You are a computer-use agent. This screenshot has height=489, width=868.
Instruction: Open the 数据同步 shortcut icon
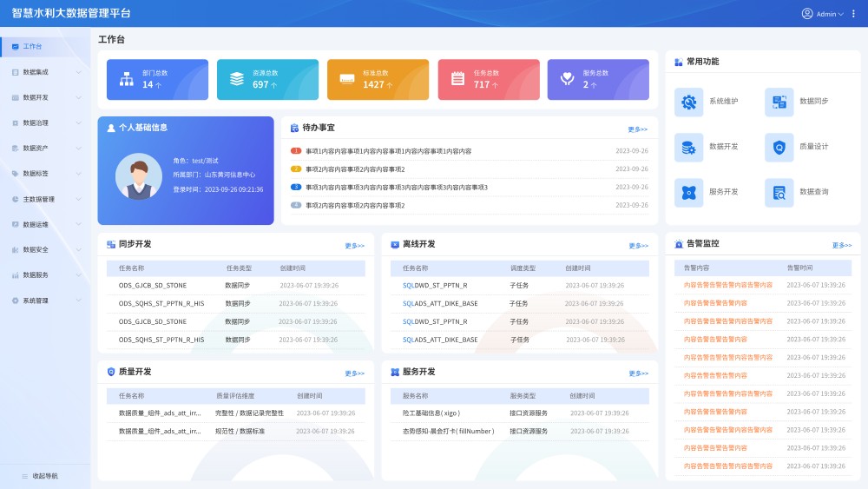click(x=779, y=102)
